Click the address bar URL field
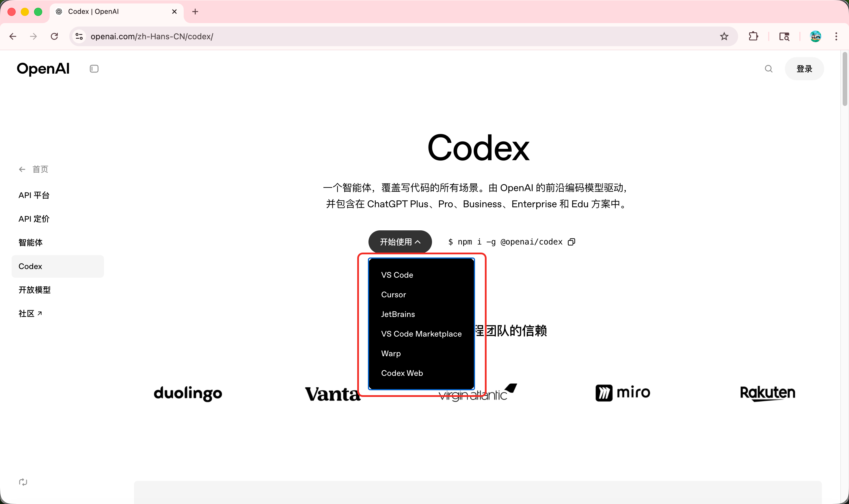The height and width of the screenshot is (504, 849). click(374, 36)
